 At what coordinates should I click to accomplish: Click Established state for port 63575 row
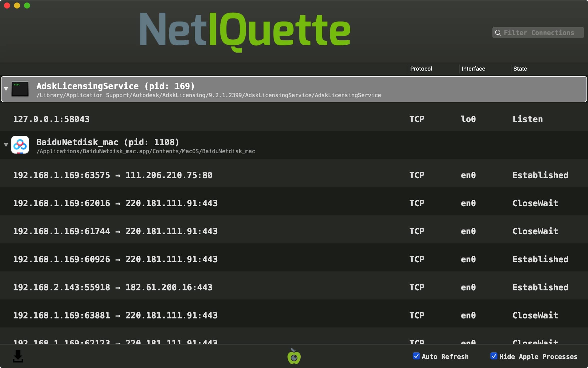tap(540, 175)
